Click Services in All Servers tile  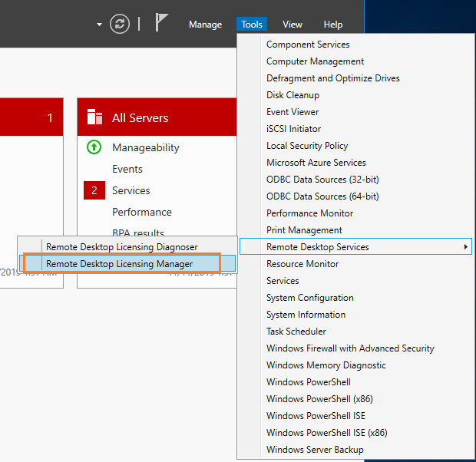tap(131, 190)
